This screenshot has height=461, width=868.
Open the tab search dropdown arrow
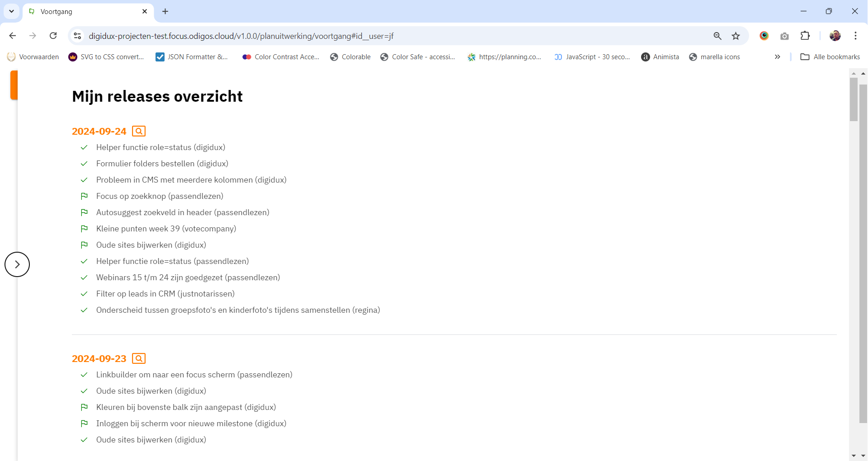coord(11,11)
